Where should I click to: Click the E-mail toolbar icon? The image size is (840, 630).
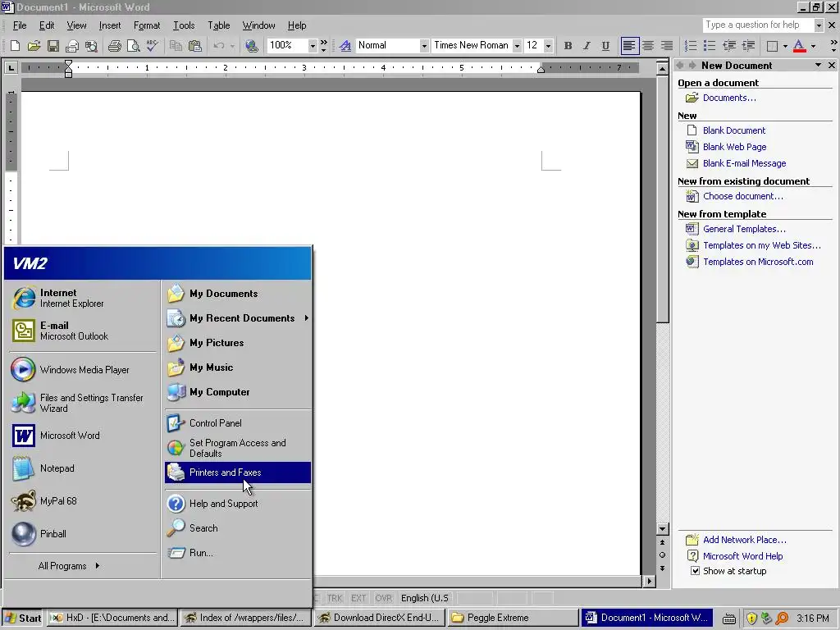click(72, 46)
